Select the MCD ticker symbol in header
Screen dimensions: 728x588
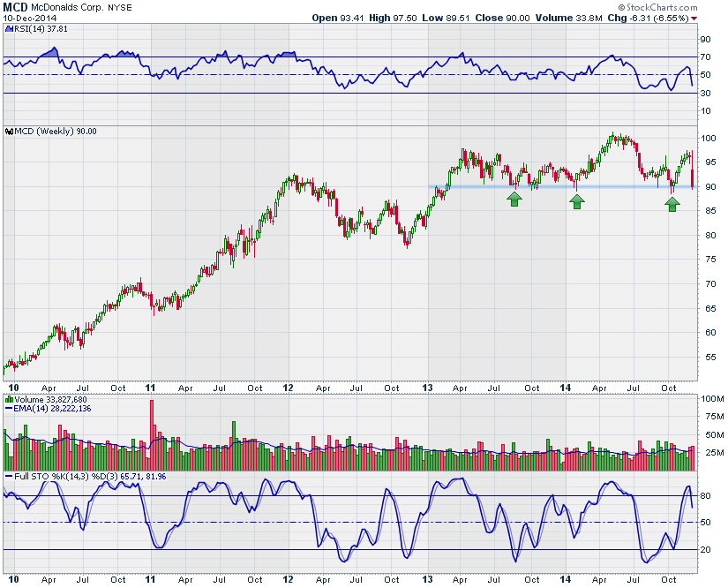(x=15, y=7)
